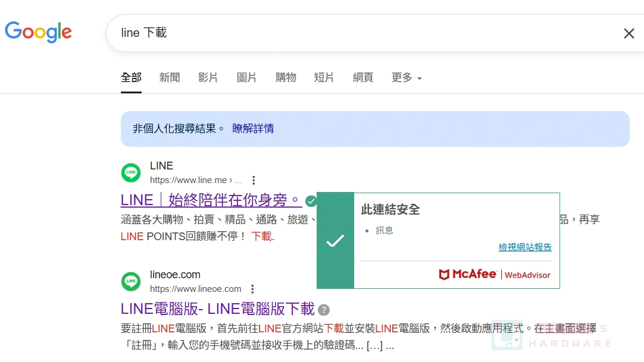Switch to the 圖片 tab
The image size is (644, 362).
pyautogui.click(x=246, y=77)
